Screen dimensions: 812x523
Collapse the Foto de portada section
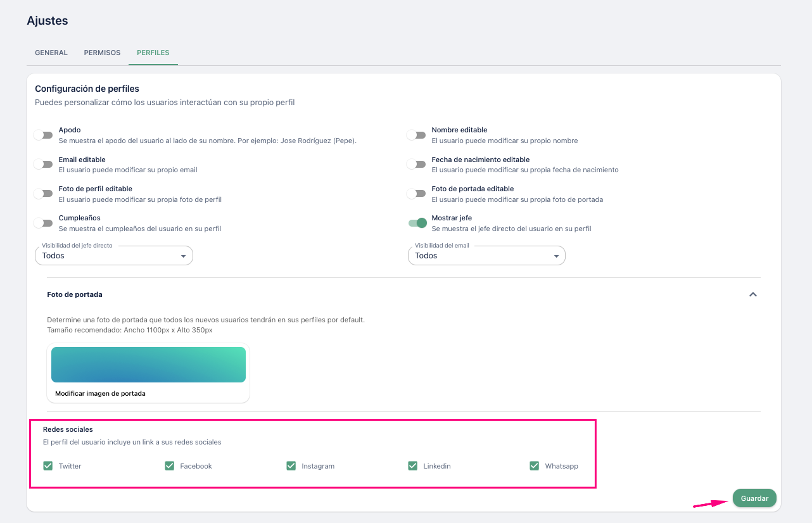click(x=753, y=294)
